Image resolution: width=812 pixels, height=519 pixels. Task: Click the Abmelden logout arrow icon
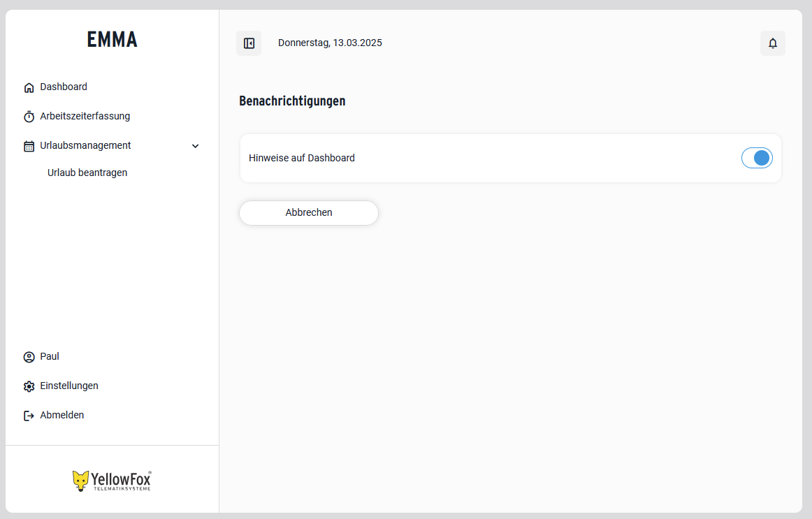pyautogui.click(x=29, y=416)
